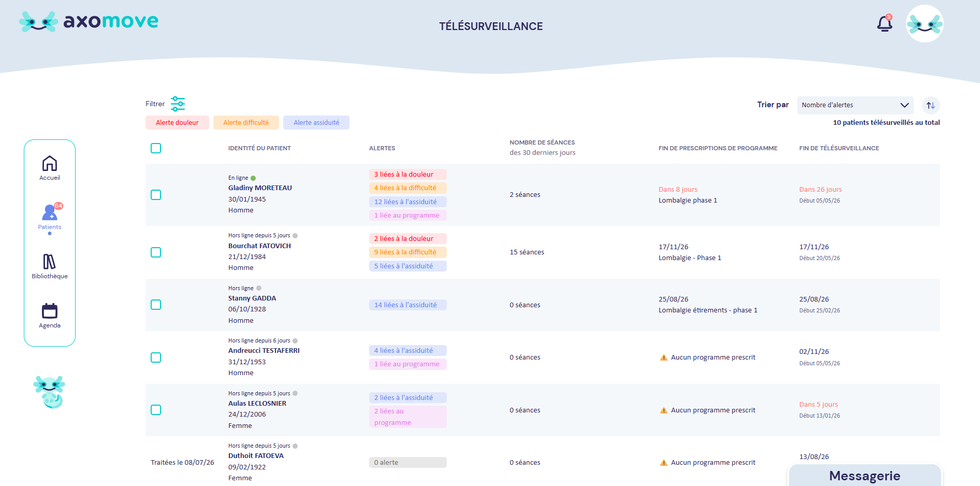The height and width of the screenshot is (486, 980).
Task: Open patient Aulas LECLOSNIER
Action: tap(257, 404)
